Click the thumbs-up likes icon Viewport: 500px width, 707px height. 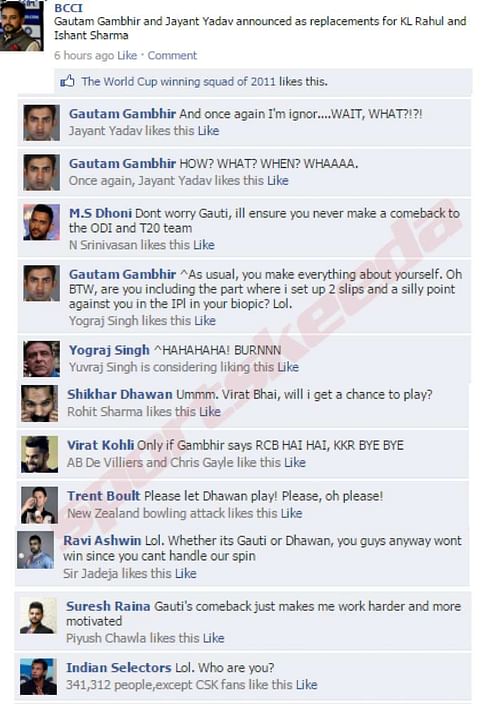pyautogui.click(x=67, y=82)
